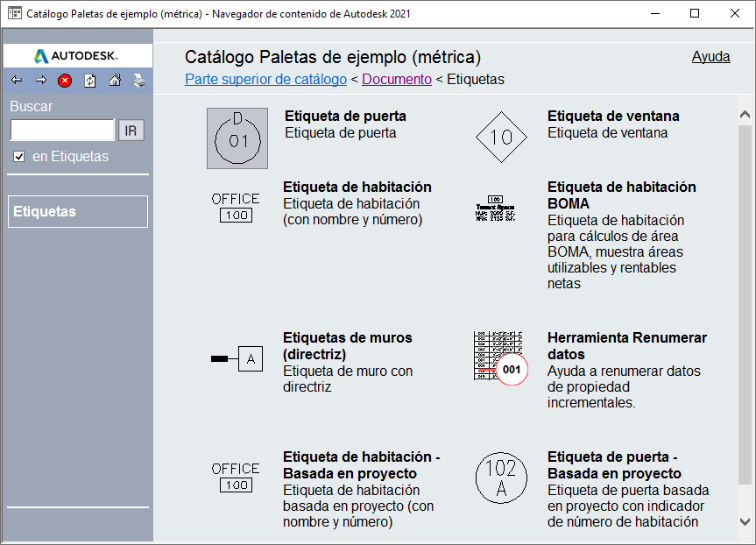Screen dimensions: 756x545
Task: Click the scrollbar down arrow
Action: [745, 521]
